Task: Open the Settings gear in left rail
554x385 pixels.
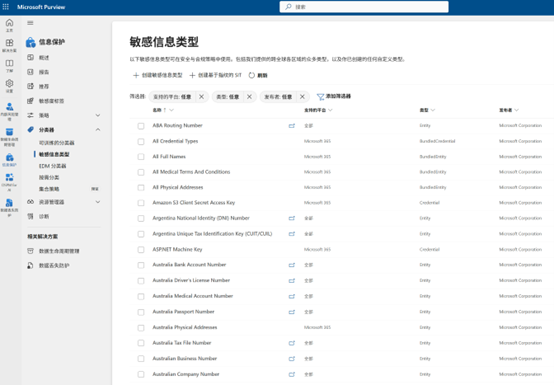Action: [10, 83]
